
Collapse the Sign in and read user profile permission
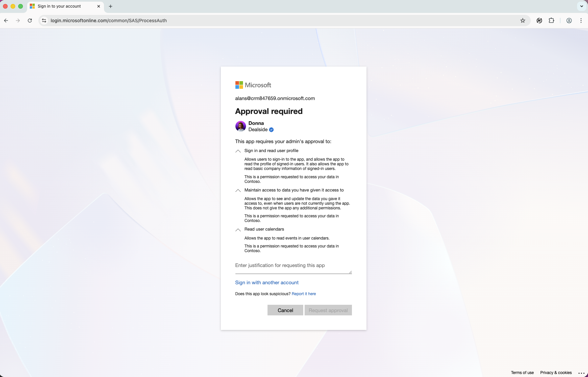(x=238, y=151)
